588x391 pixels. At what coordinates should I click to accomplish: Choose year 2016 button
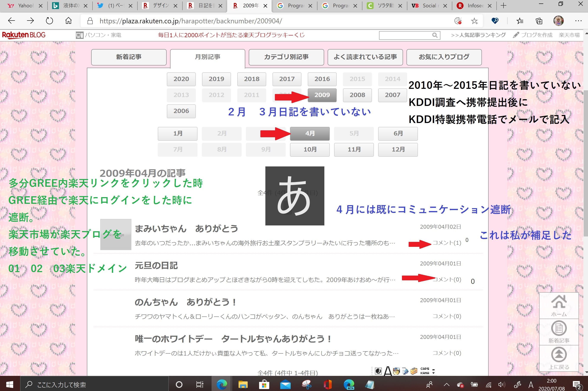pos(322,79)
